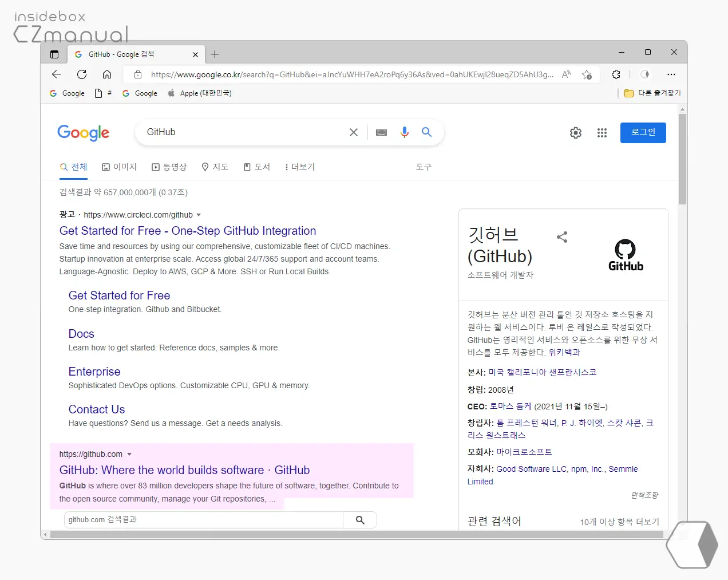Go to browser home page icon
The image size is (728, 580).
pos(107,74)
